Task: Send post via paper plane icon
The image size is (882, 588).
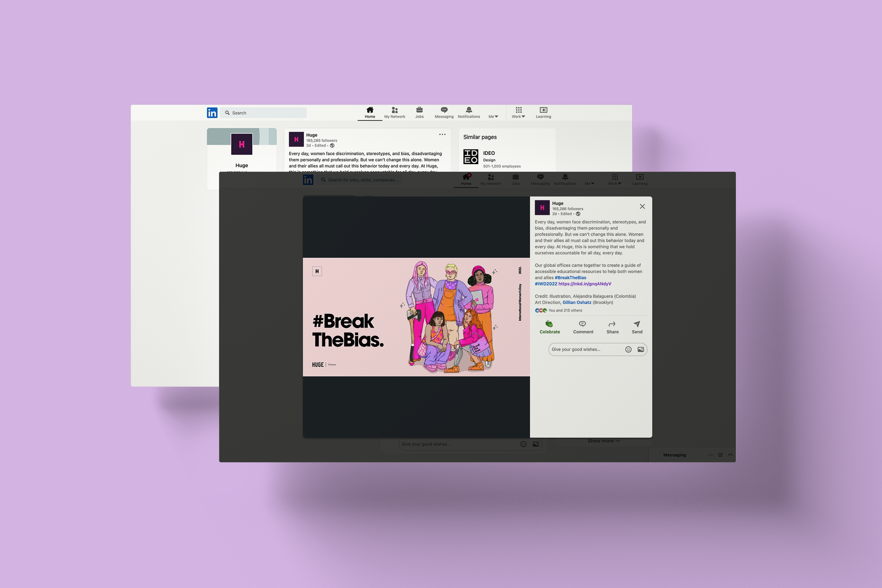Action: point(637,324)
